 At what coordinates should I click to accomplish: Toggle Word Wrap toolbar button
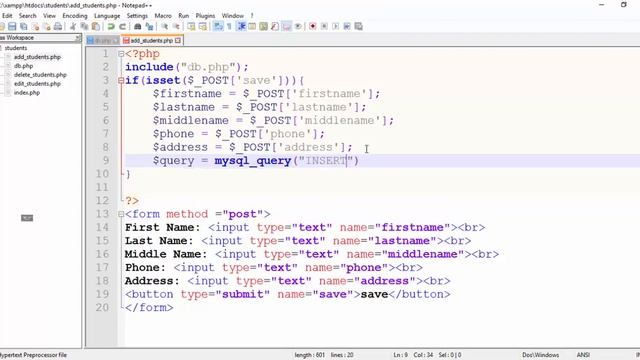(218, 27)
